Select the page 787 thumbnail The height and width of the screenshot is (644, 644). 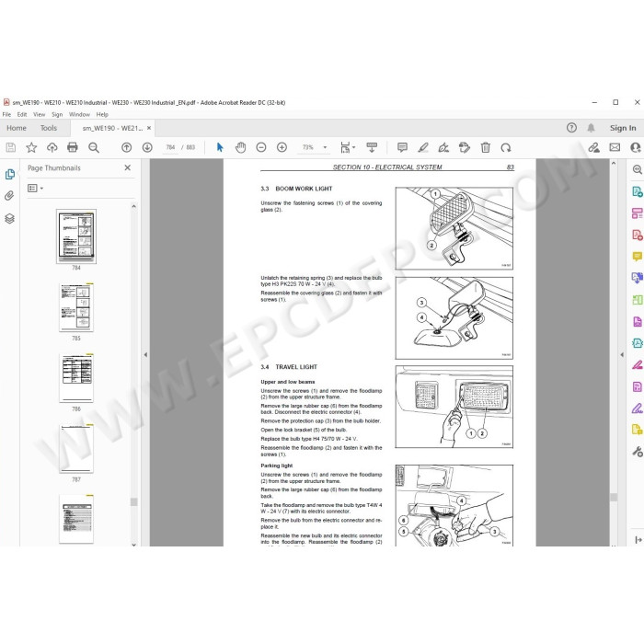[76, 449]
